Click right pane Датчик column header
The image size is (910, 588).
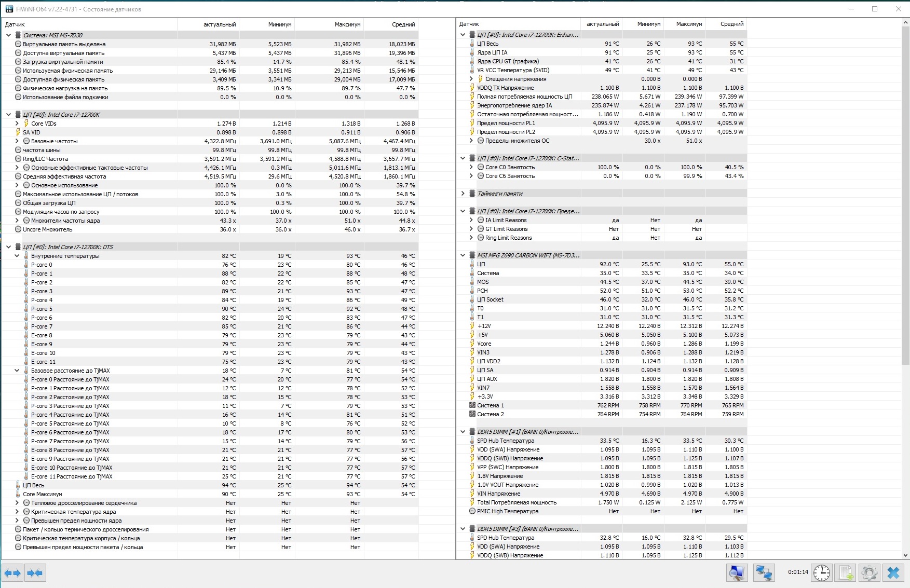pyautogui.click(x=519, y=24)
